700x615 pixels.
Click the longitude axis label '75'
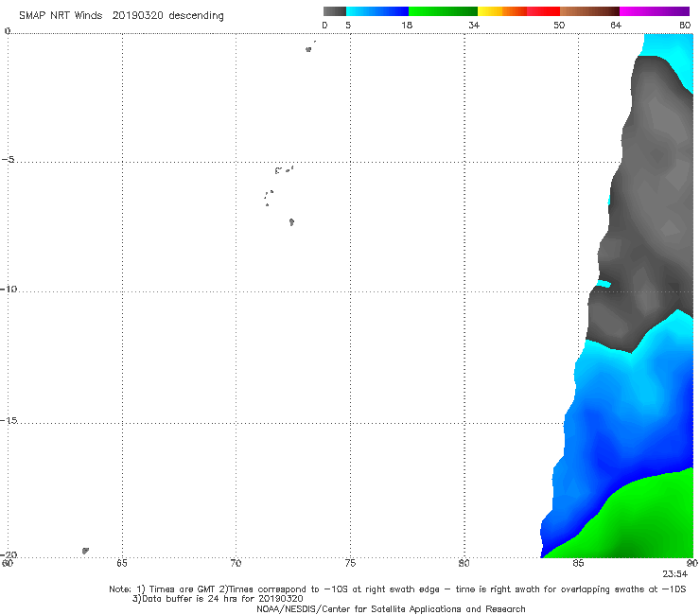point(350,564)
